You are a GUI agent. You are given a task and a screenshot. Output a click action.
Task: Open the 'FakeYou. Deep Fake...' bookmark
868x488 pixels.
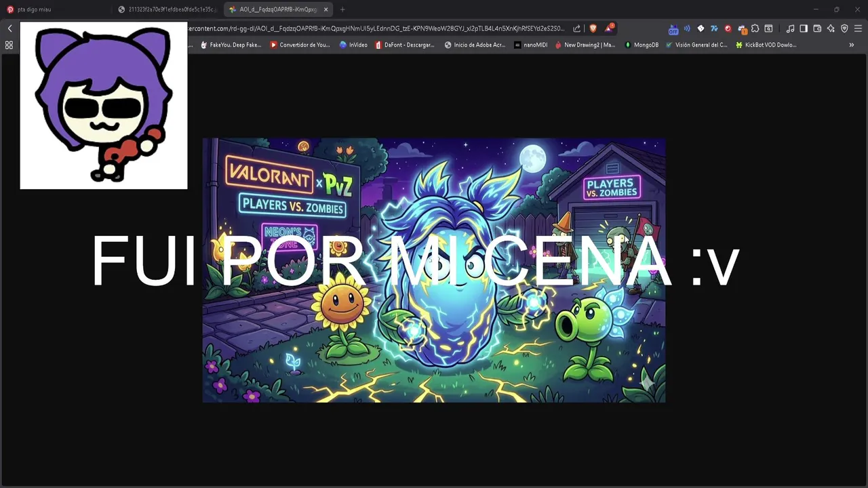pos(231,45)
